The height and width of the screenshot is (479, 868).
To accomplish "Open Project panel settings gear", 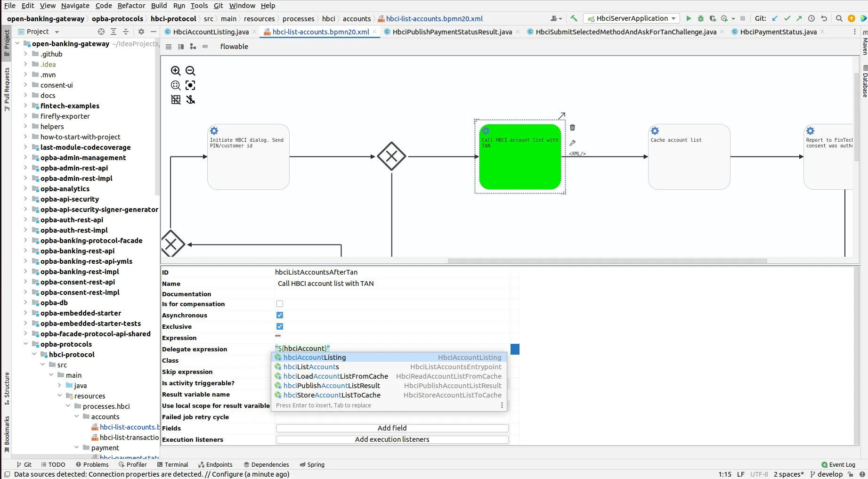I will point(141,32).
